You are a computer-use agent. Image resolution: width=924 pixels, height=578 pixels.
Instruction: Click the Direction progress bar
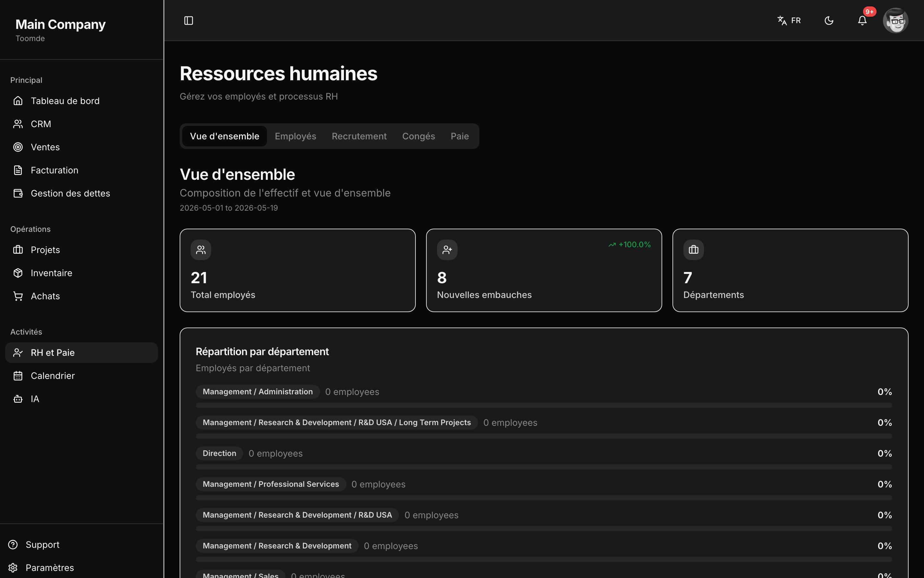544,467
